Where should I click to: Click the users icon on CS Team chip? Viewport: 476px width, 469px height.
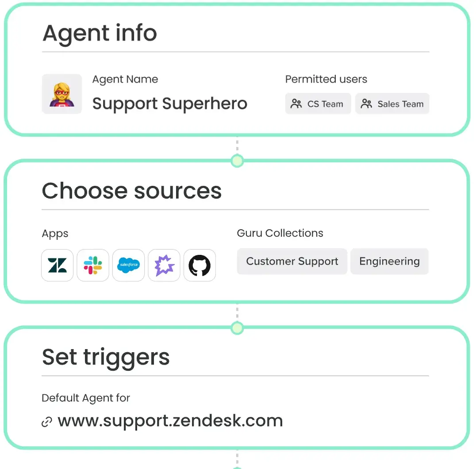click(x=295, y=104)
